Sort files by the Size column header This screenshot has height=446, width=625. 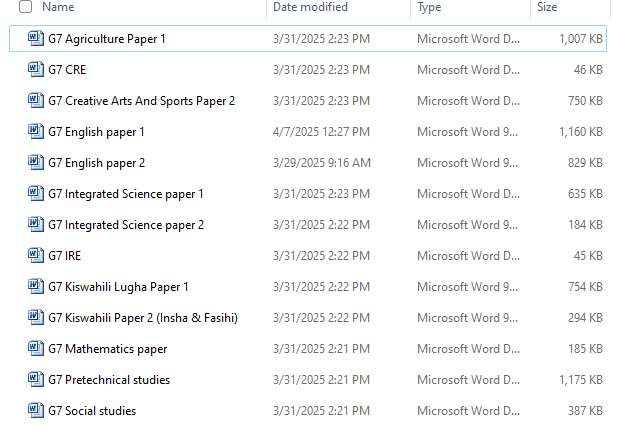(547, 7)
